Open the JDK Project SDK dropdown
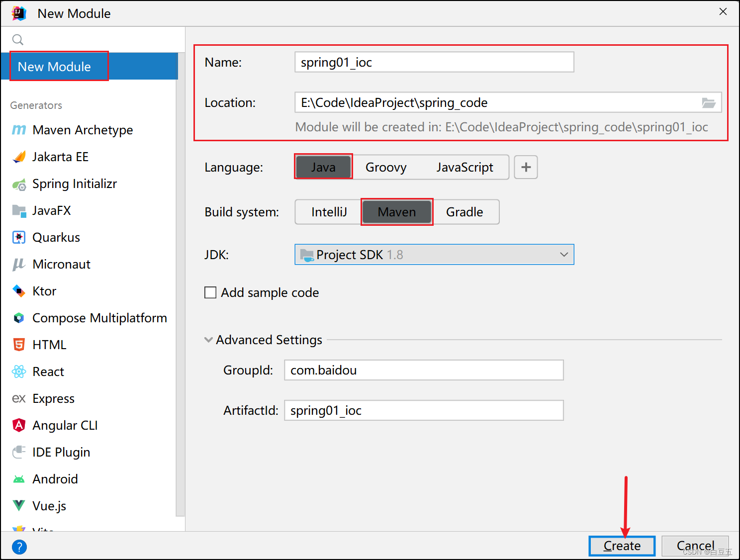The height and width of the screenshot is (560, 740). [x=434, y=255]
